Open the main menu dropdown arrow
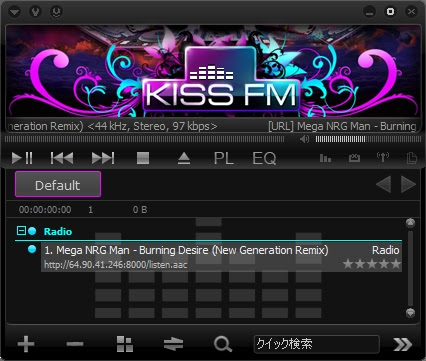The height and width of the screenshot is (361, 426). (x=14, y=12)
